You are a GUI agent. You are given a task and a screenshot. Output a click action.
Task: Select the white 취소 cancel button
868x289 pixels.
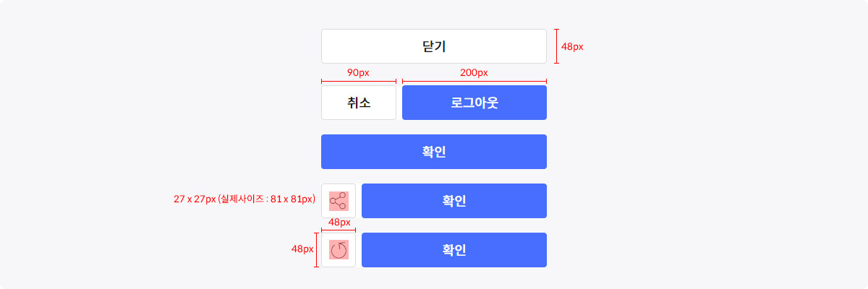(x=359, y=103)
